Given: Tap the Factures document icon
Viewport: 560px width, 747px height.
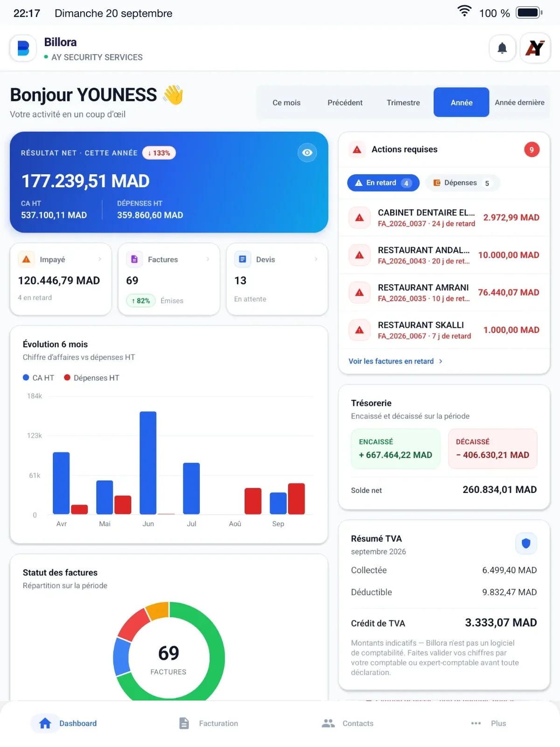Looking at the screenshot, I should [134, 259].
